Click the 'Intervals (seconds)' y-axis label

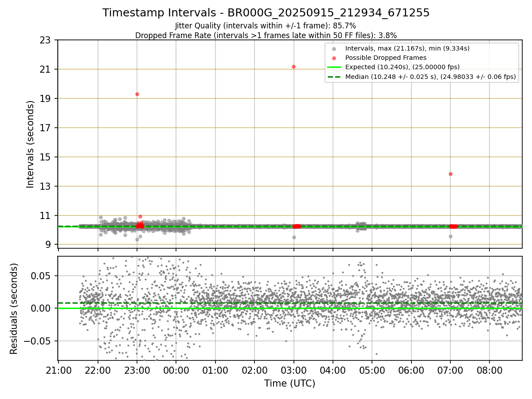tap(30, 144)
